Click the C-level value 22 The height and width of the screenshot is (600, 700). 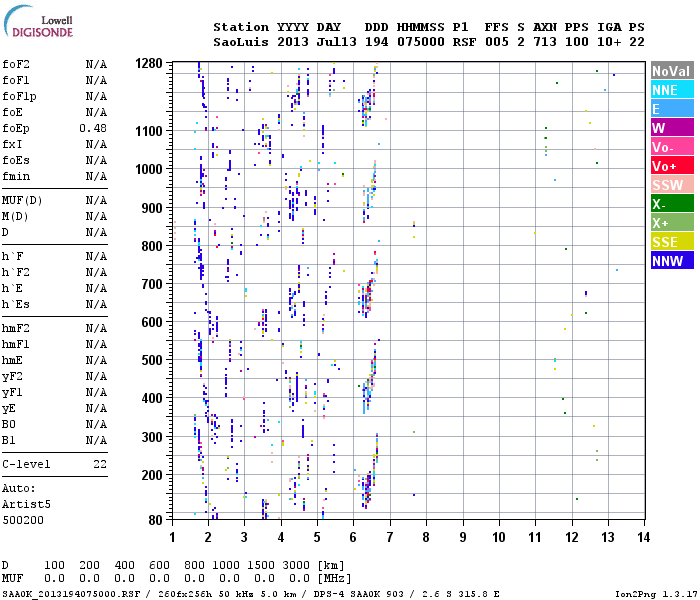100,464
